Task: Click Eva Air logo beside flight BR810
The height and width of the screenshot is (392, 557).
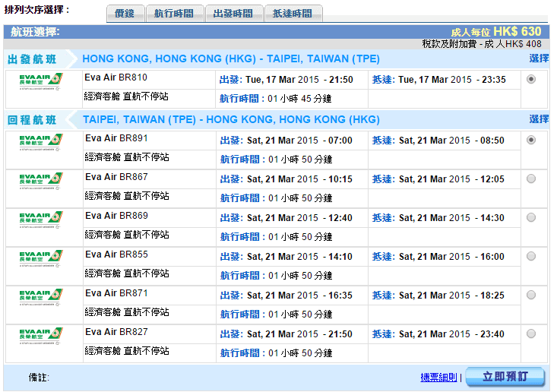Action: click(41, 81)
